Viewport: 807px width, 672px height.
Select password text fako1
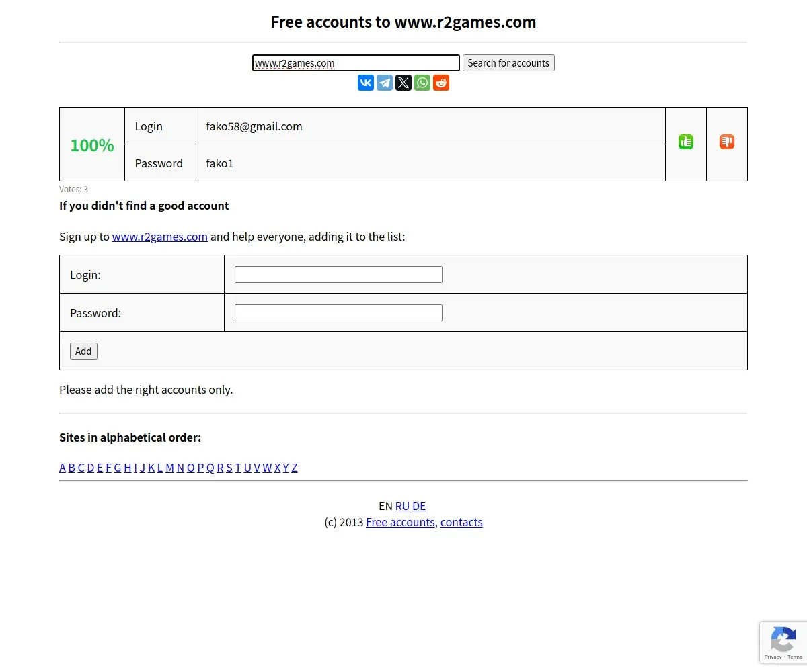click(220, 163)
